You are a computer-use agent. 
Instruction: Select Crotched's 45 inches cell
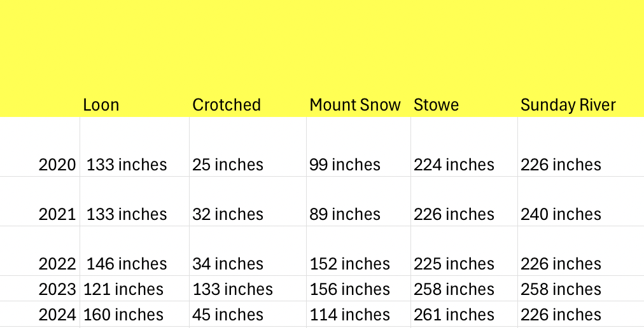(x=228, y=315)
